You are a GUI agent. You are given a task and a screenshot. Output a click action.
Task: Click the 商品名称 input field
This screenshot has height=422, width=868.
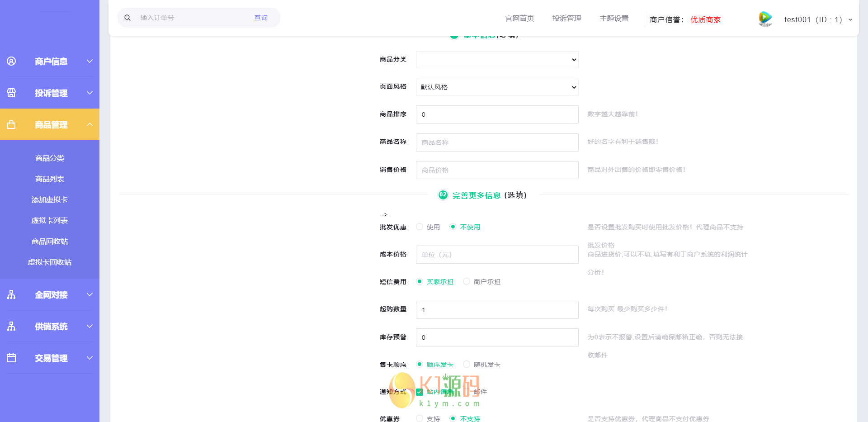click(x=497, y=142)
